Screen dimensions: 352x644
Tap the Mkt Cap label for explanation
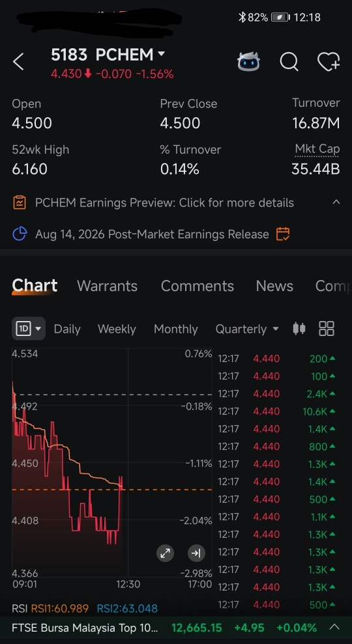[x=317, y=148]
